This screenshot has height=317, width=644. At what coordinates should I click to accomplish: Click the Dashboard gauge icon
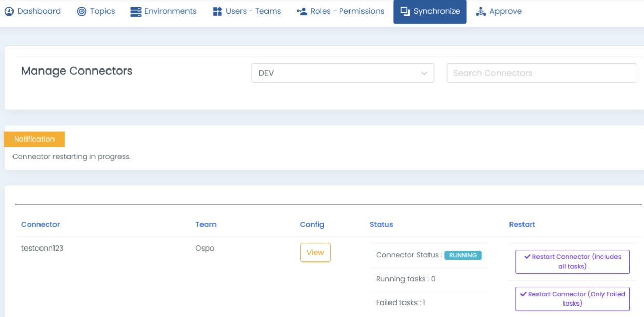tap(9, 11)
